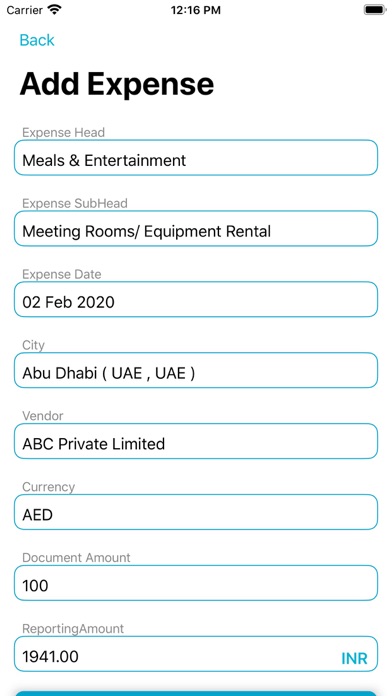Go back using the Back link
Viewport: 392px width, 696px height.
click(x=37, y=40)
